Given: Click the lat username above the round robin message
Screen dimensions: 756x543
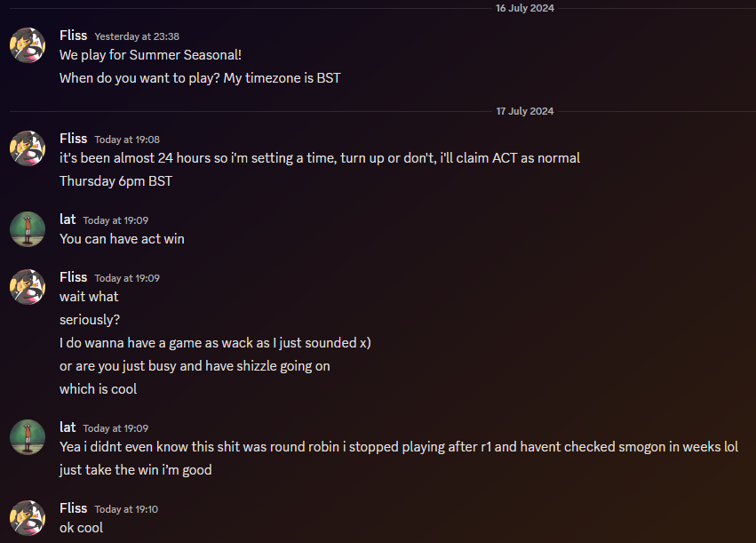Looking at the screenshot, I should [x=68, y=427].
